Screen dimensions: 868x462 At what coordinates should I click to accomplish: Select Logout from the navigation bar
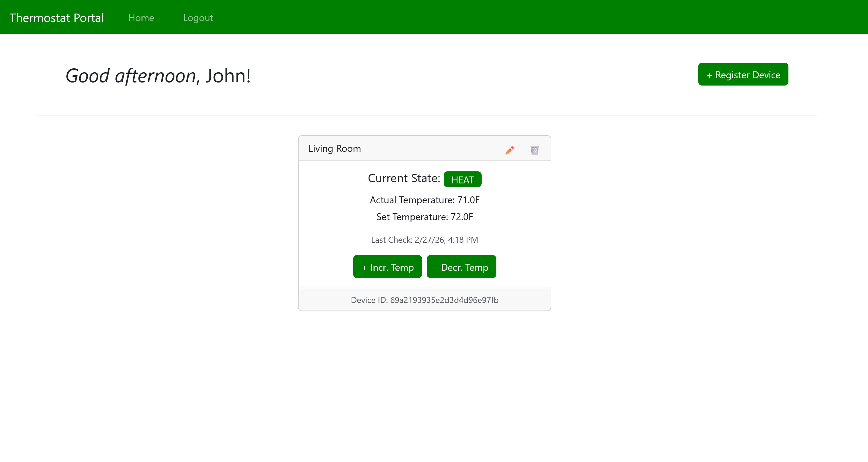[x=198, y=17]
